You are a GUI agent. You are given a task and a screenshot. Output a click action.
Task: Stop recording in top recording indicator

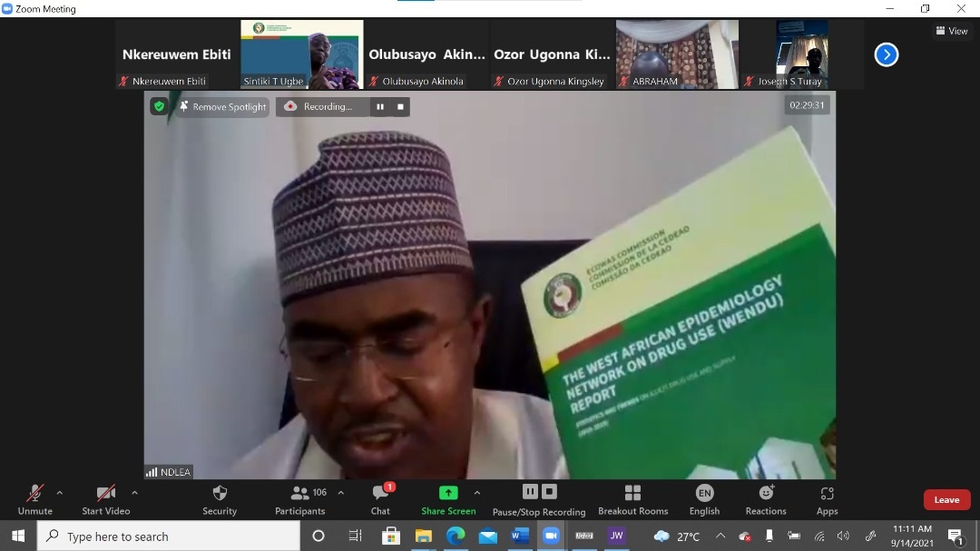[x=401, y=107]
